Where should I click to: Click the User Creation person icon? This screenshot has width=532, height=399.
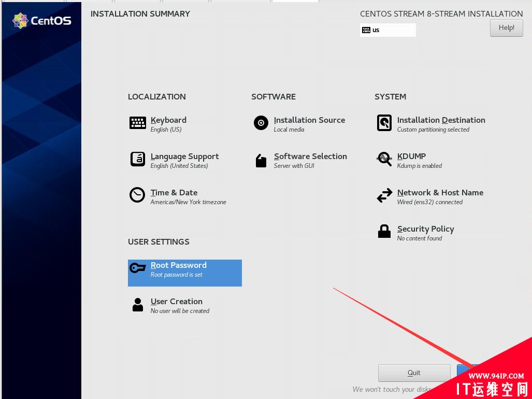click(137, 305)
